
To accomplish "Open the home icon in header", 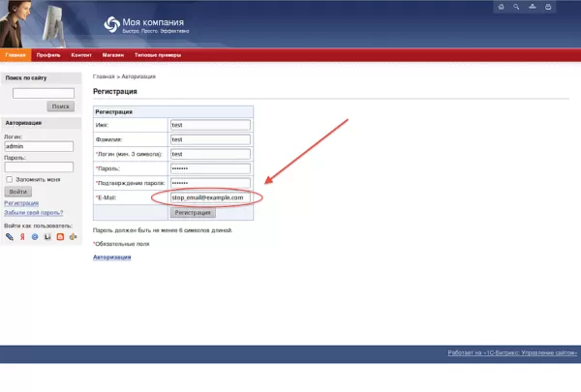I will click(x=501, y=7).
